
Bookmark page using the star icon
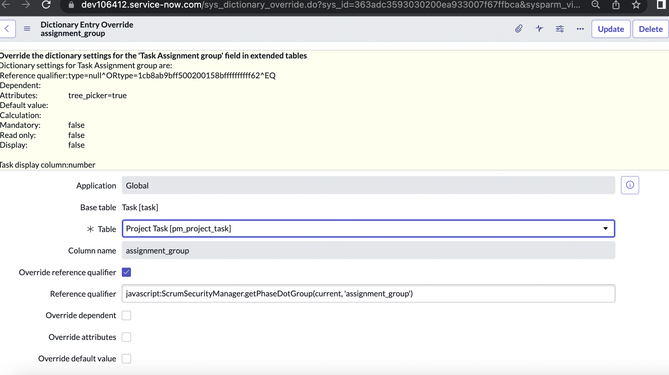(x=636, y=5)
